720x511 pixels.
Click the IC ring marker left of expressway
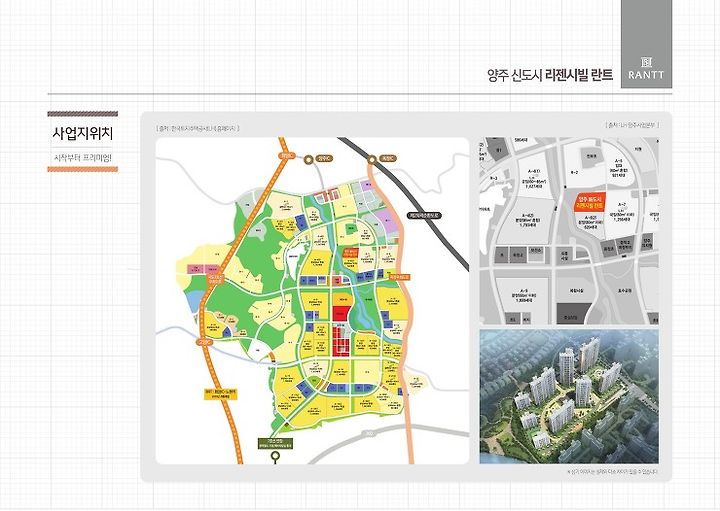(x=309, y=159)
